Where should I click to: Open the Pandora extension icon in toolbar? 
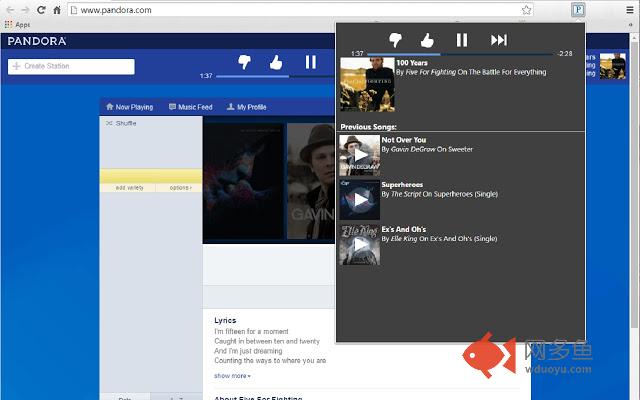click(578, 10)
